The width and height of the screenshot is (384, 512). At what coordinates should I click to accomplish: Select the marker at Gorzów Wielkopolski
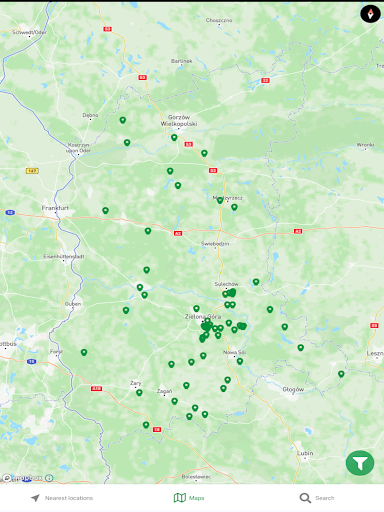(x=174, y=137)
